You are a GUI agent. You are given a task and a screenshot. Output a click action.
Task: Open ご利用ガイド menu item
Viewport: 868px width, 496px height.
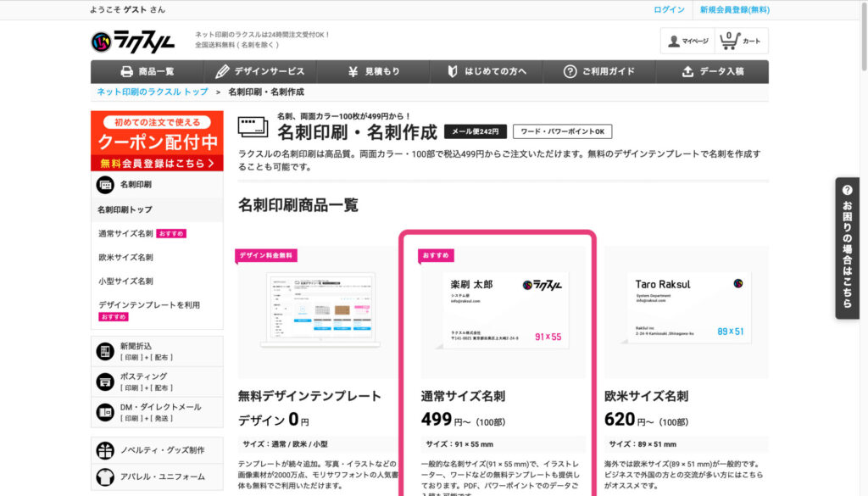(x=599, y=71)
